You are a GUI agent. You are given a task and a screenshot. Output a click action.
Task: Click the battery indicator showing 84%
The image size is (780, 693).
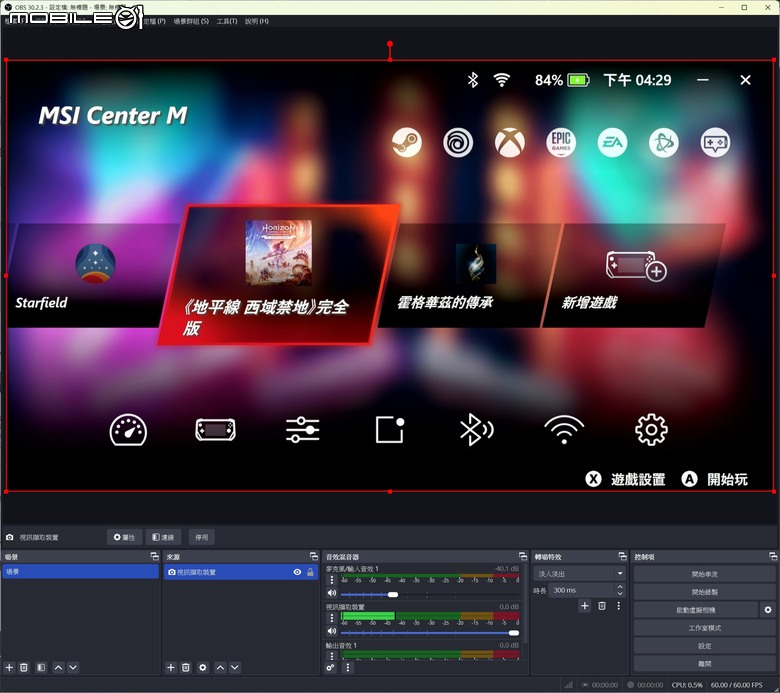point(562,80)
